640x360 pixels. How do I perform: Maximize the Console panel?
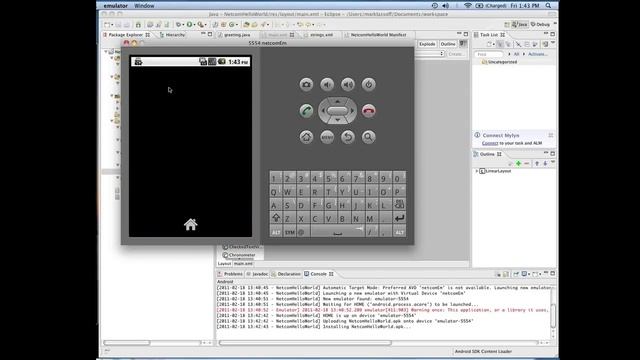click(x=553, y=274)
